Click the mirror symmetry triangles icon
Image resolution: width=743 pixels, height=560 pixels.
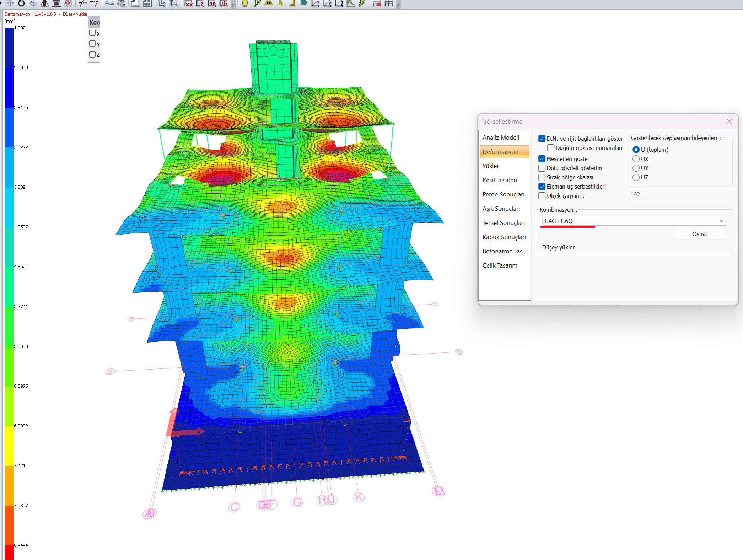click(44, 4)
